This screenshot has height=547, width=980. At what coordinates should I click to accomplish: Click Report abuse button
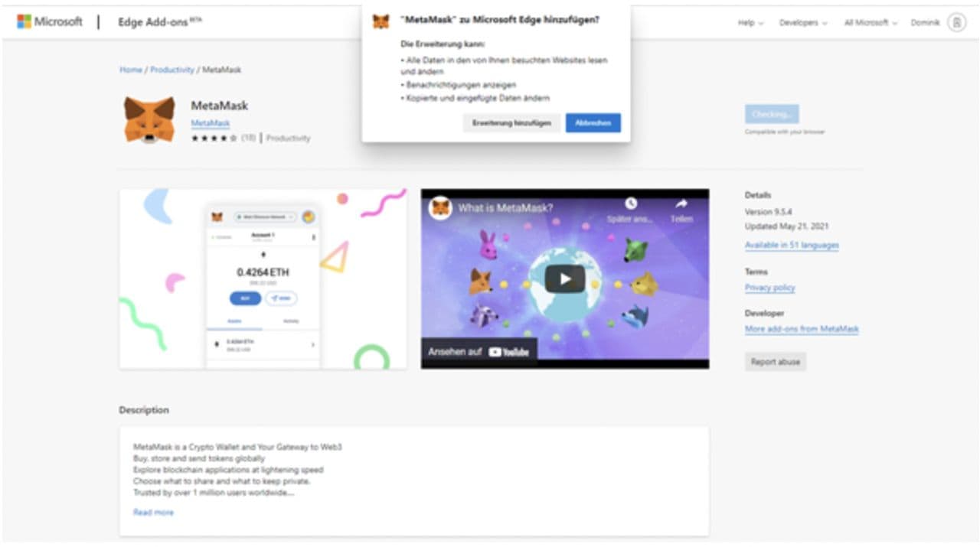[x=775, y=362]
